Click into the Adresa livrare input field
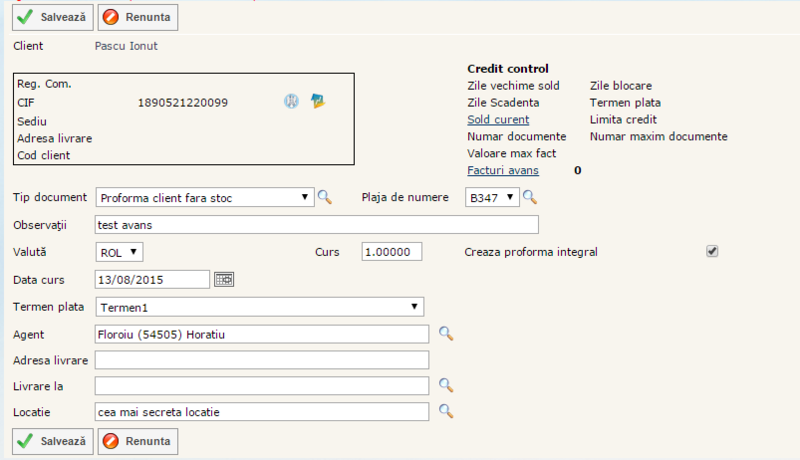 tap(262, 360)
